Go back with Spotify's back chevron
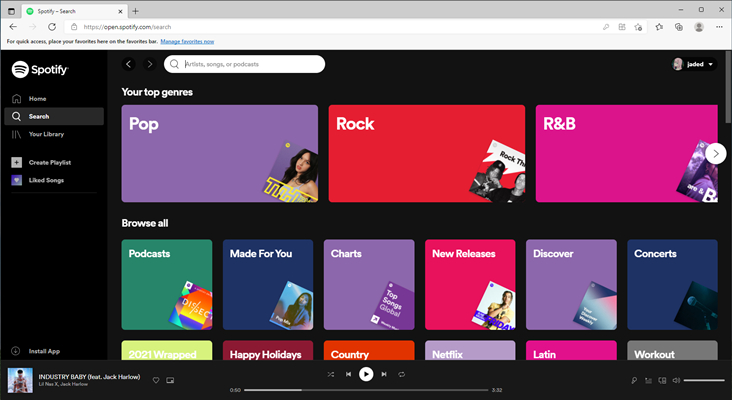This screenshot has height=400, width=732. point(129,64)
